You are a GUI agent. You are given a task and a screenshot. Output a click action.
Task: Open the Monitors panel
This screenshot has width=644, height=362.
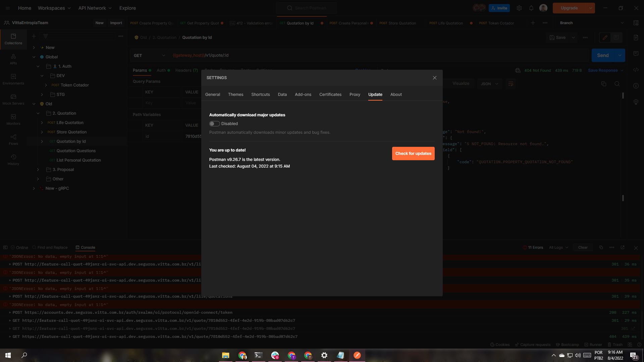click(x=13, y=119)
